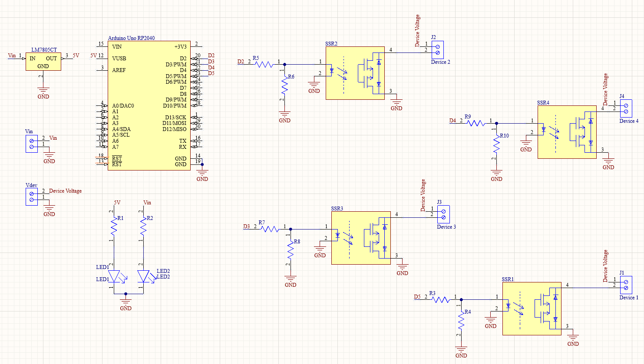
Task: Select the vertical resistor R6
Action: (x=284, y=87)
